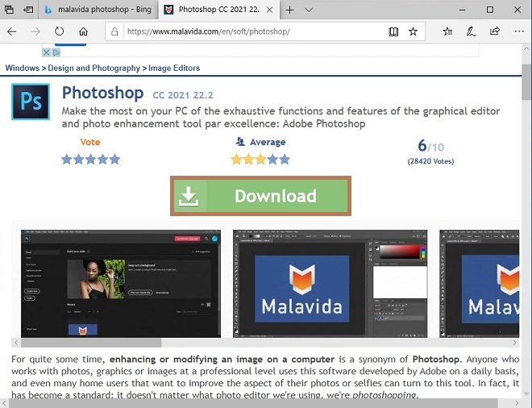Open Windows breadcrumb link

pyautogui.click(x=23, y=68)
